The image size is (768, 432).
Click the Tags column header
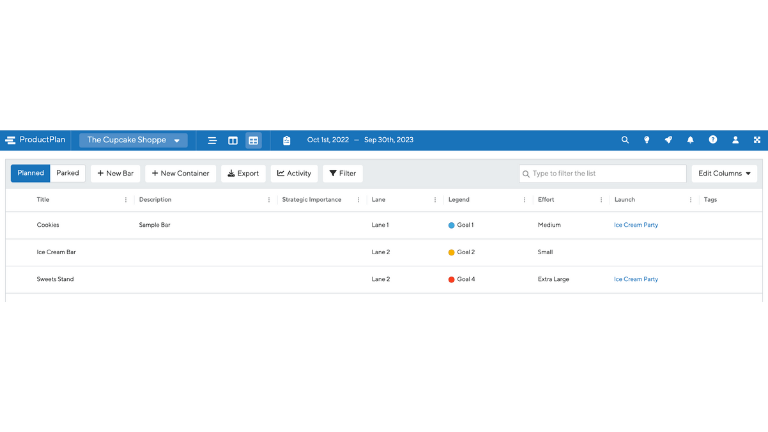coord(710,200)
